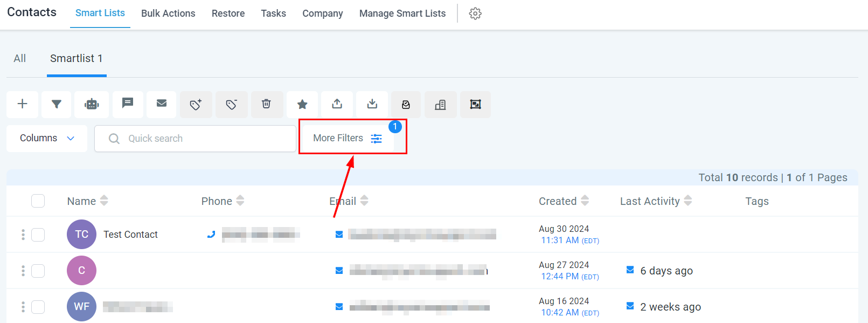This screenshot has height=323, width=868.
Task: Click the Add Contact plus icon
Action: tap(23, 104)
